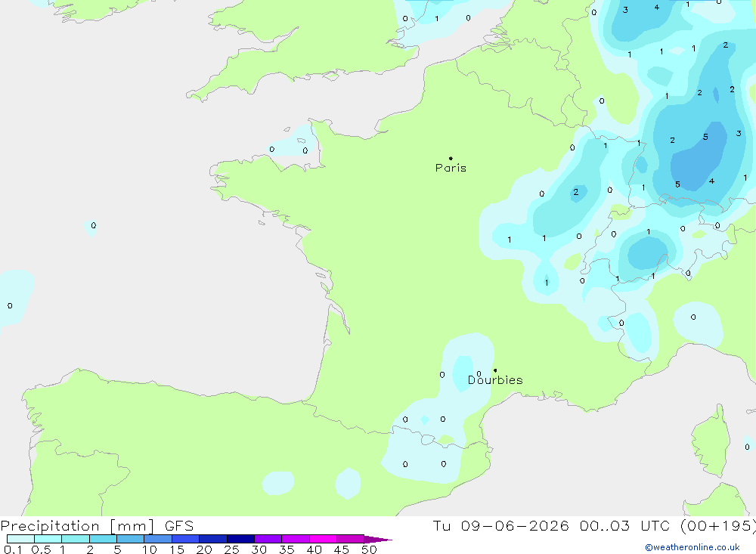
Task: Click the '45' legend scale label
Action: point(342,549)
